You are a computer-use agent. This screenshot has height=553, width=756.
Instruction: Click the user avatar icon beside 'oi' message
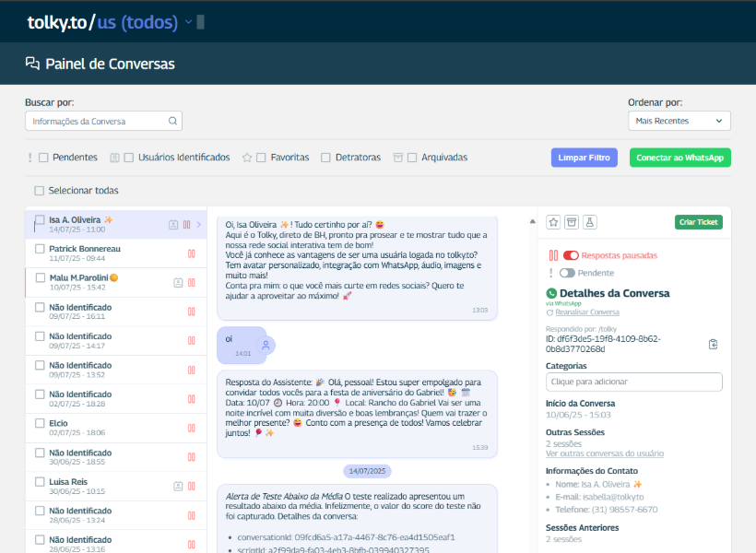pyautogui.click(x=266, y=346)
